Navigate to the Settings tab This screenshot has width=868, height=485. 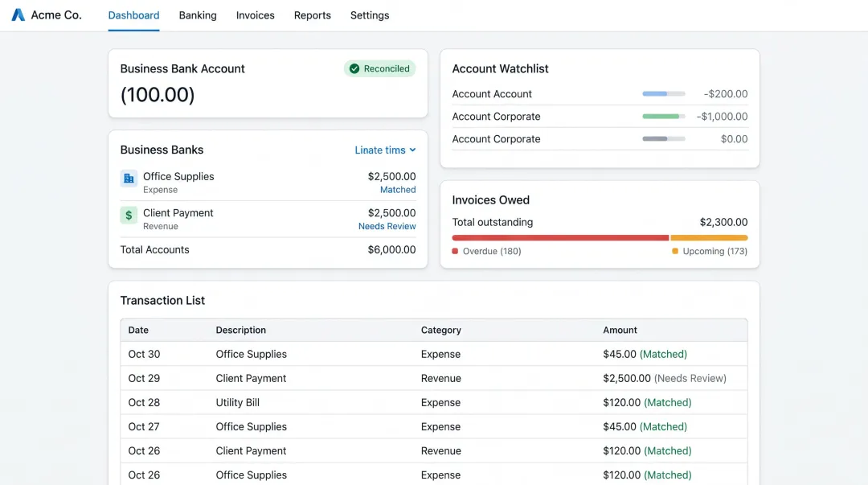370,15
